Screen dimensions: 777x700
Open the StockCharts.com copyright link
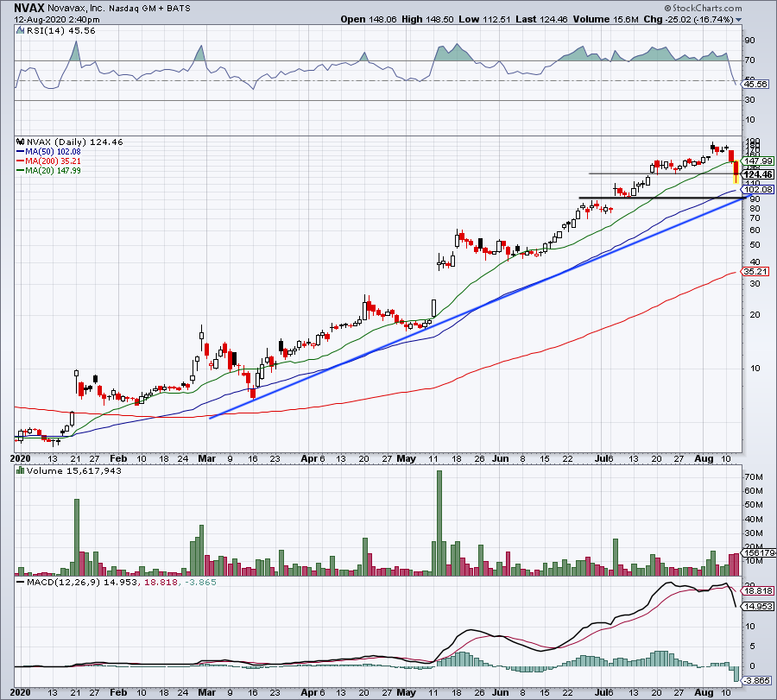coord(703,8)
